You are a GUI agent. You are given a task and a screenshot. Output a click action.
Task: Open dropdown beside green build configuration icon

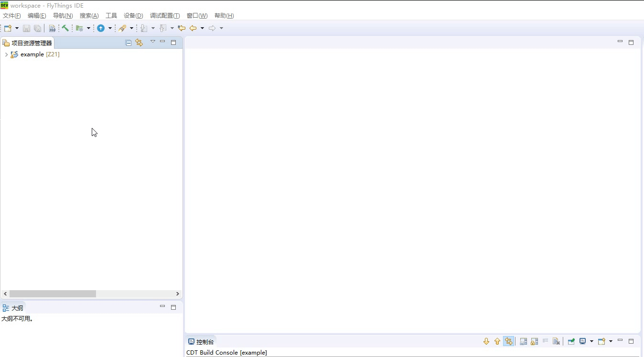pyautogui.click(x=88, y=28)
